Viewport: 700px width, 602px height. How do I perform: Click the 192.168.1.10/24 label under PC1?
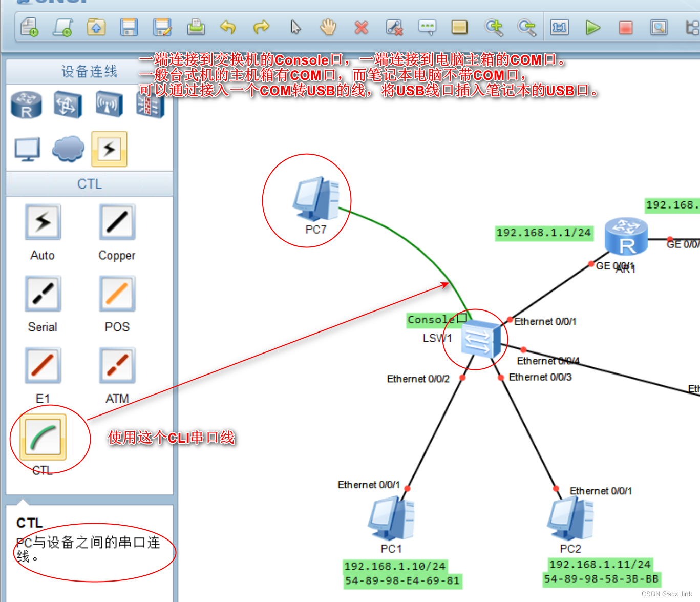tap(395, 566)
